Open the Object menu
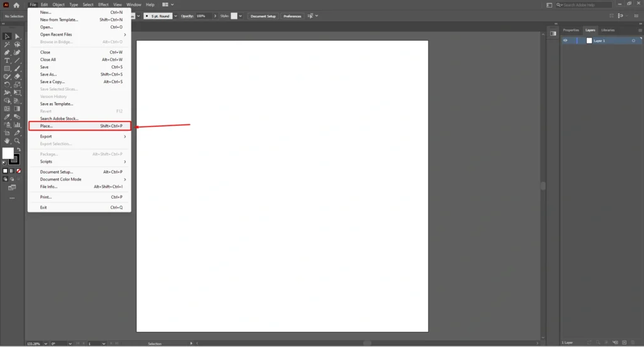Image resolution: width=644 pixels, height=347 pixels. coord(58,4)
